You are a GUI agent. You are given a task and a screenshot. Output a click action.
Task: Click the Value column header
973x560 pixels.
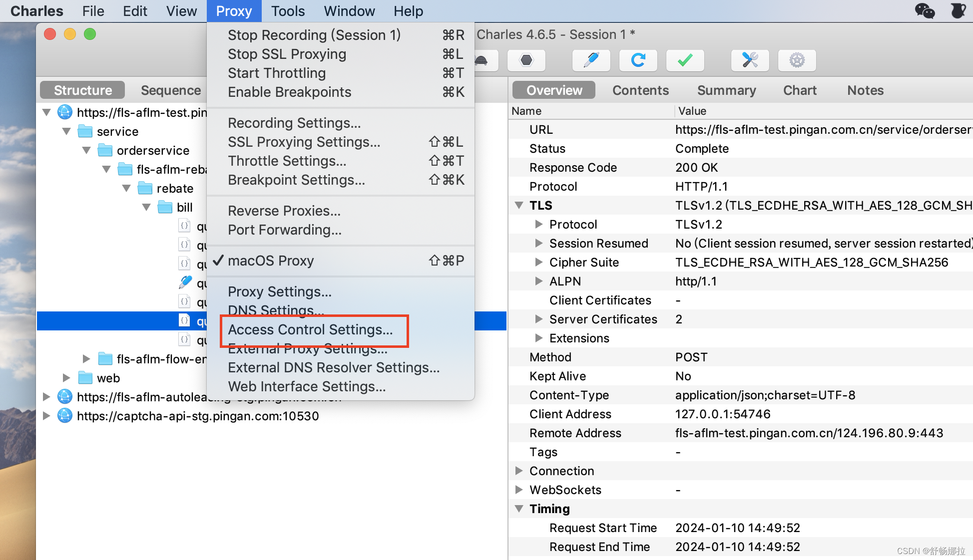pos(824,111)
